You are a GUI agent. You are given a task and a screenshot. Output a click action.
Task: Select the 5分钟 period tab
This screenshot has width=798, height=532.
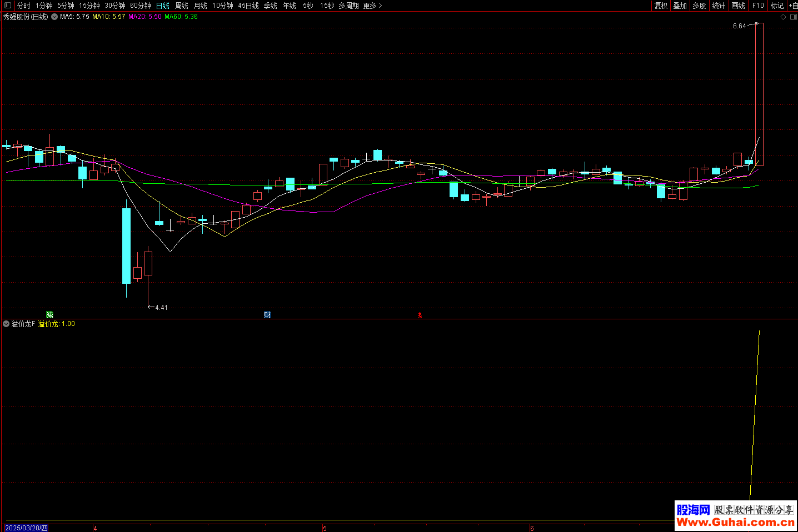click(66, 6)
